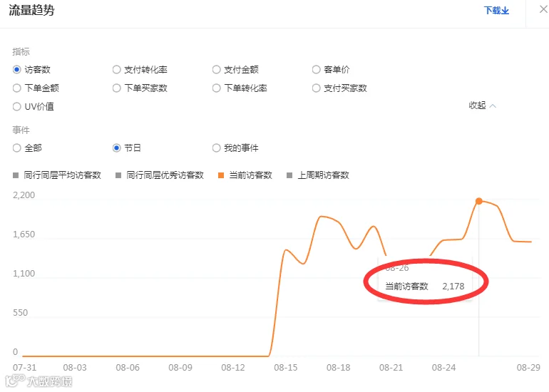Click the 08-18 date axis label
Screen dimensions: 549x392
coord(338,368)
